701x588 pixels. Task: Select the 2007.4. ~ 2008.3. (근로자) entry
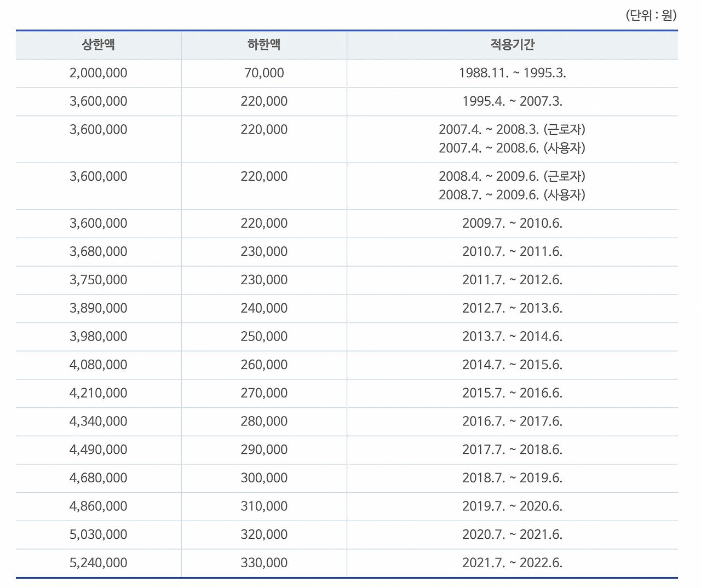pos(512,130)
